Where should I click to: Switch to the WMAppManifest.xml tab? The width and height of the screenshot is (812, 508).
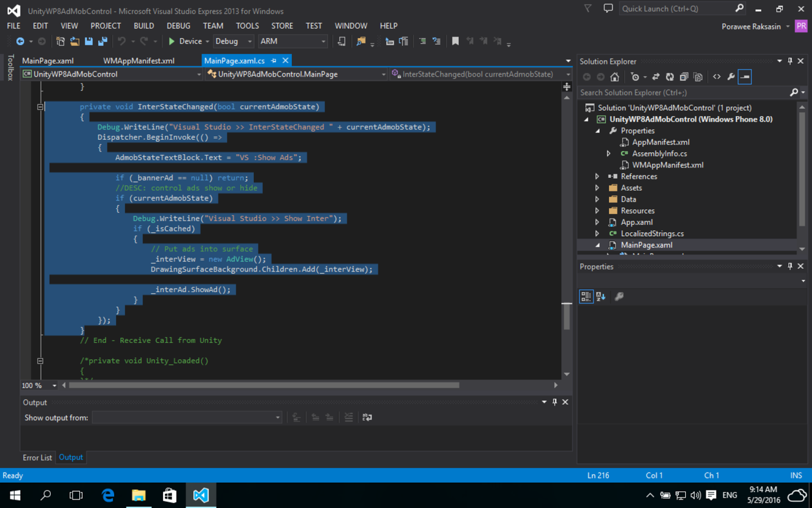tap(139, 60)
